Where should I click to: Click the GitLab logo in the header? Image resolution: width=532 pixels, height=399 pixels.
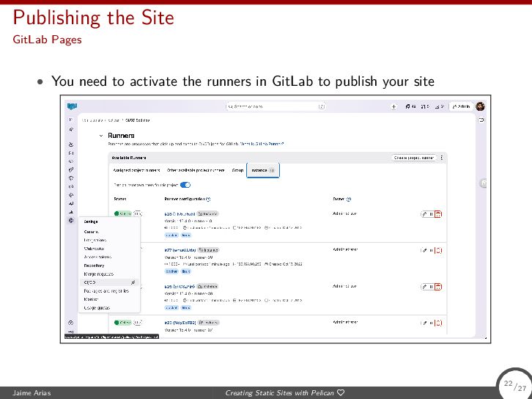72,106
